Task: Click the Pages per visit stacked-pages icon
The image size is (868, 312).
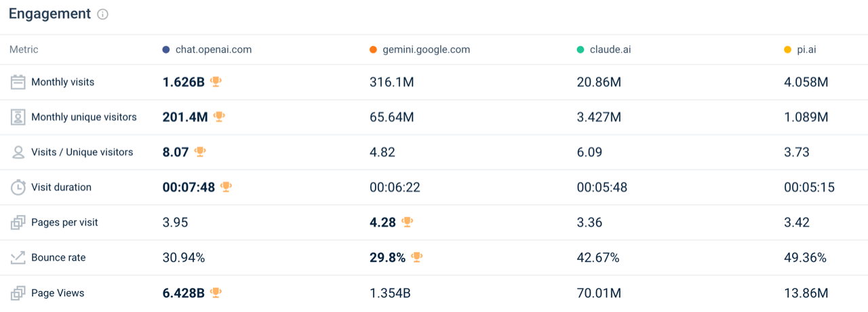Action: click(x=18, y=222)
